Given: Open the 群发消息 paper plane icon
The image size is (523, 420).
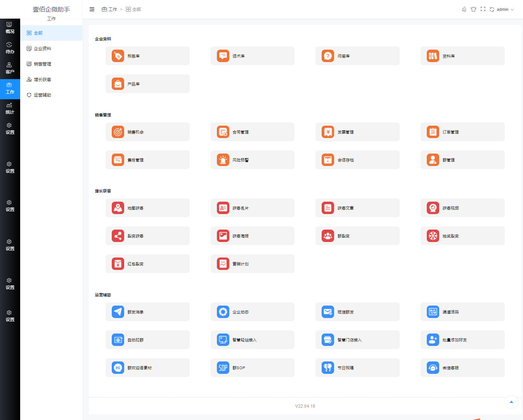Looking at the screenshot, I should (118, 312).
